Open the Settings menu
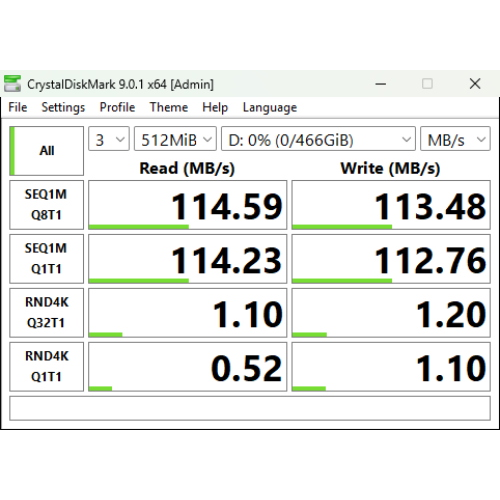Image resolution: width=500 pixels, height=500 pixels. tap(63, 107)
